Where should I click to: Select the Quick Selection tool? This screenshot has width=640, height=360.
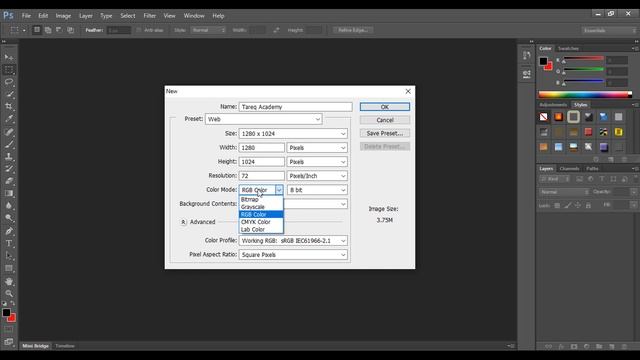pos(9,94)
